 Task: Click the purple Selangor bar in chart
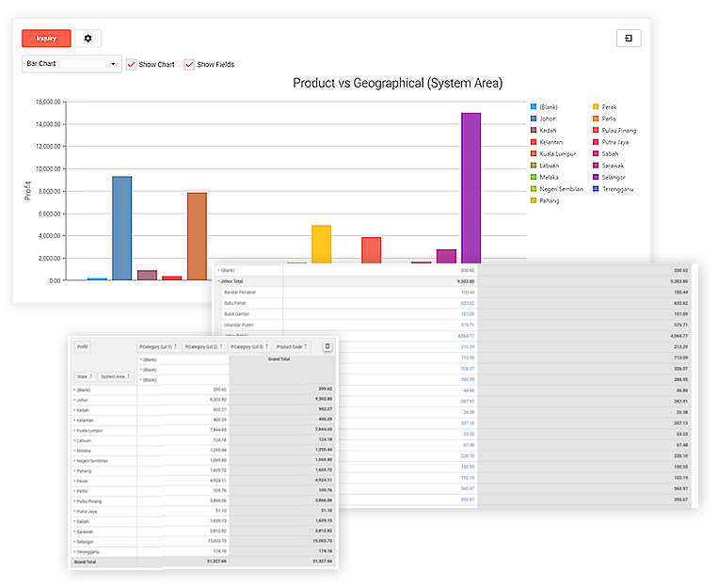point(471,196)
